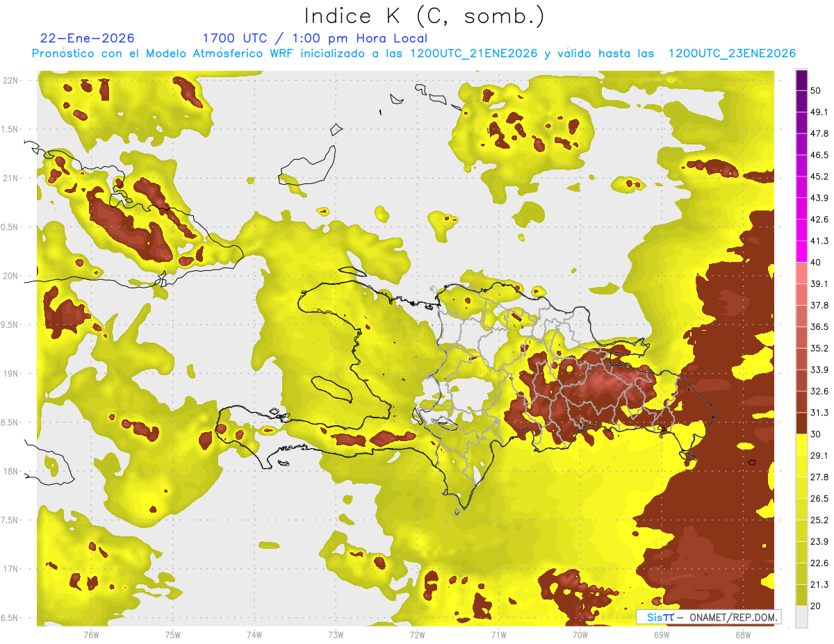Viewport: 834px width, 644px height.
Task: Click the legend value "36.5"
Action: (819, 327)
